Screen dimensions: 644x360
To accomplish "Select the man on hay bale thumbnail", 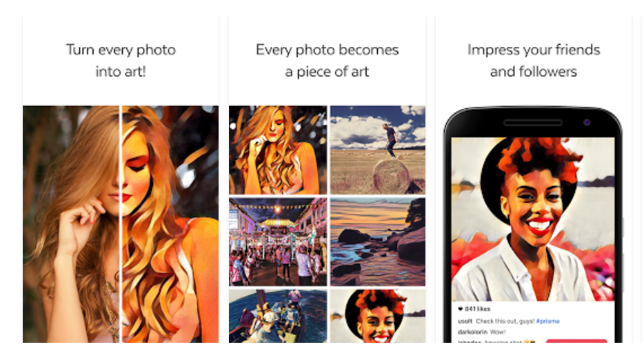I will pyautogui.click(x=378, y=150).
